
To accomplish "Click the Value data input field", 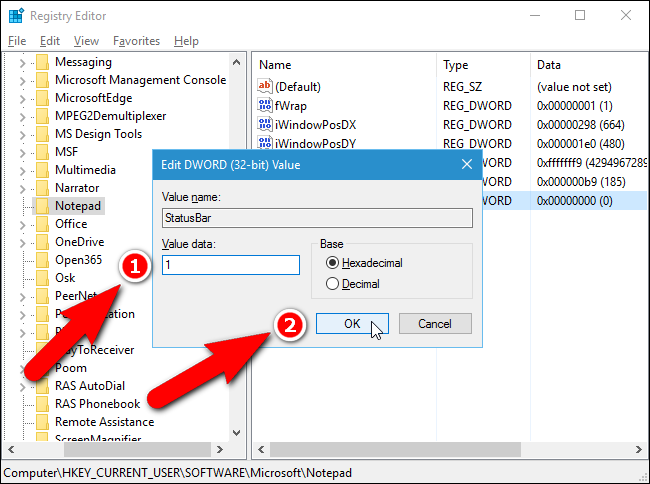I will click(231, 265).
